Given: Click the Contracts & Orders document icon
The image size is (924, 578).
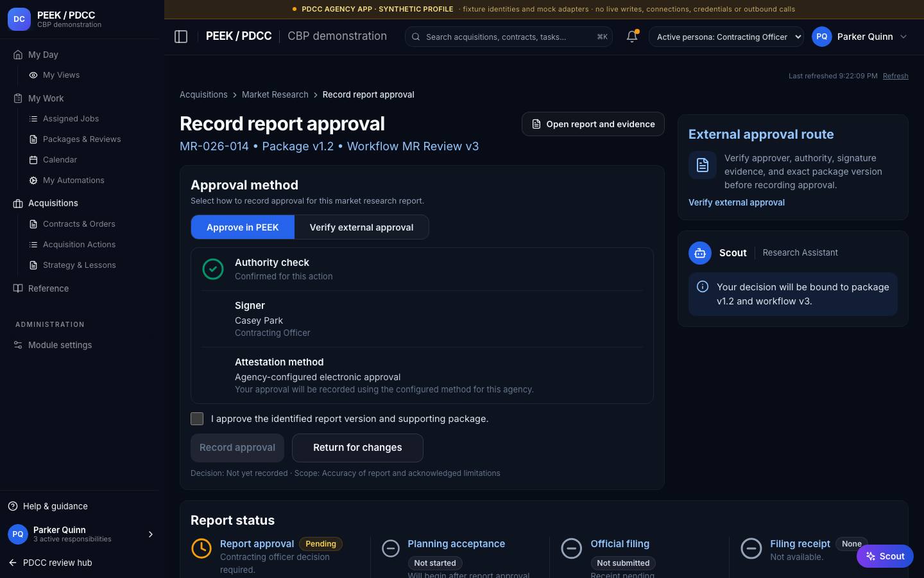Looking at the screenshot, I should pos(33,224).
